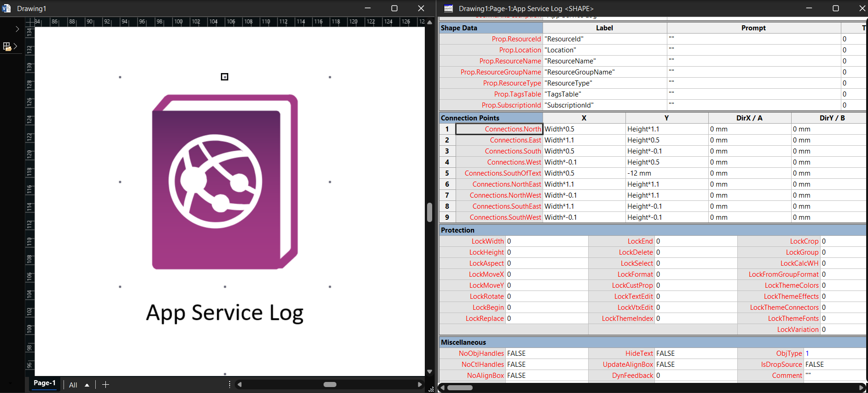Click the ObjType value 1

[835, 353]
